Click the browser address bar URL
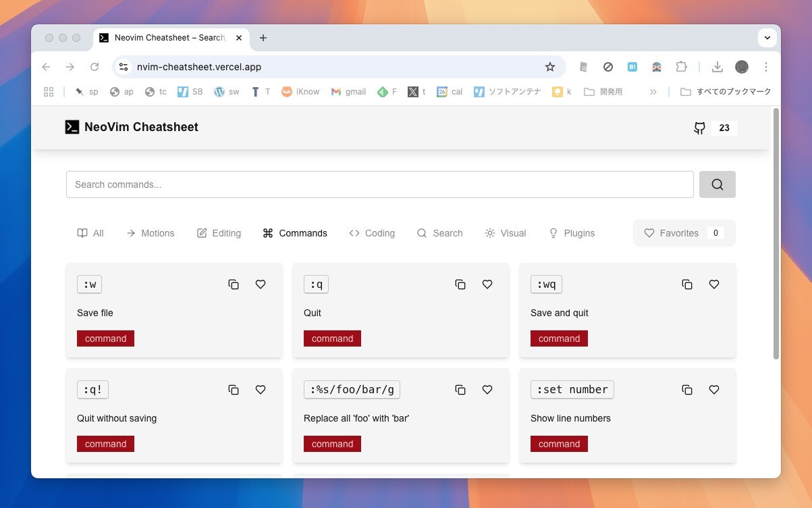This screenshot has height=508, width=812. pos(199,67)
